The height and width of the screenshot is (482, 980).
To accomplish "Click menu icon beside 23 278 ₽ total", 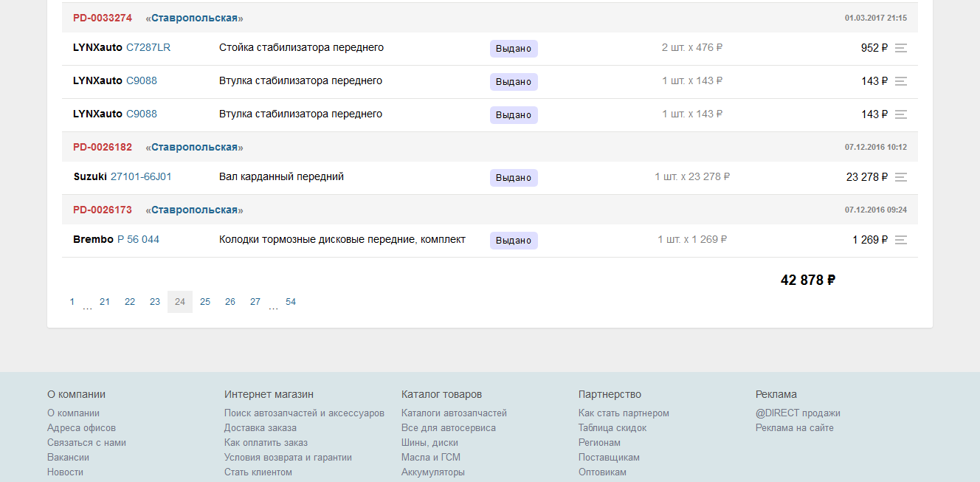I will click(x=900, y=177).
